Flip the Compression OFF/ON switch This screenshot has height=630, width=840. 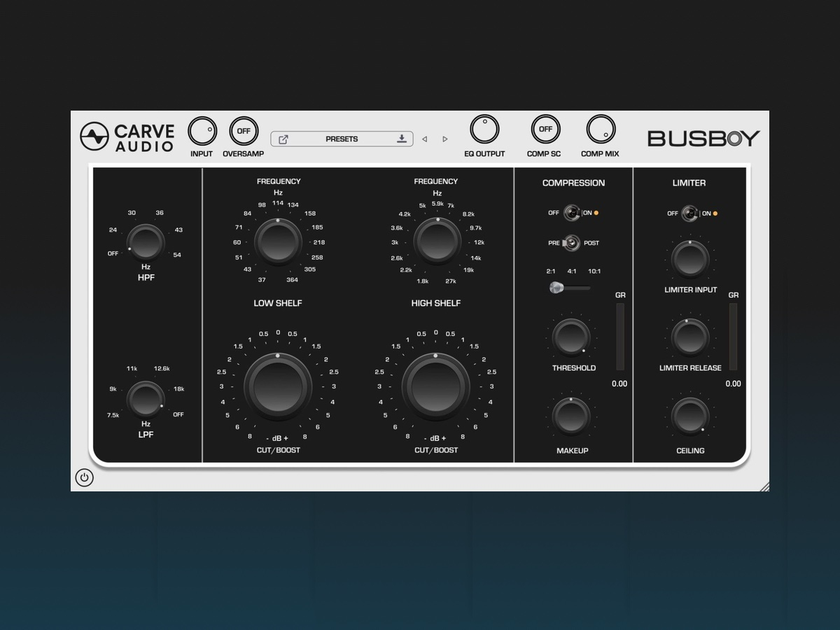click(572, 213)
